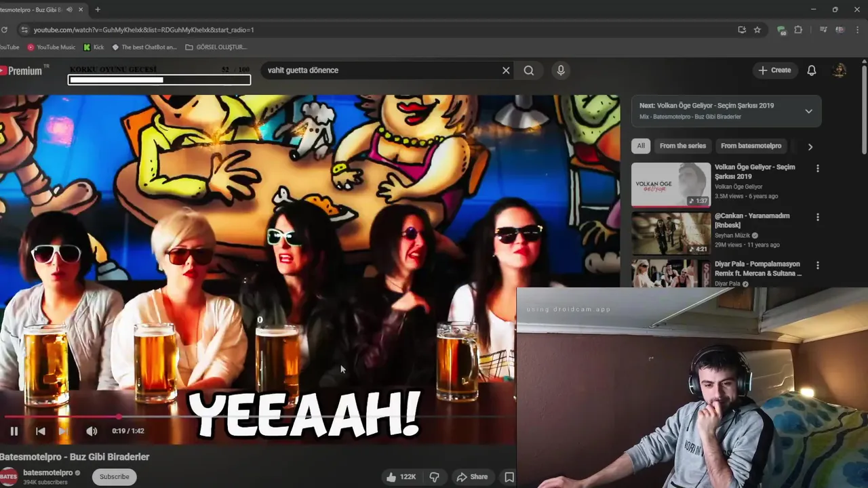The image size is (868, 488).
Task: Open Diyar Pala Pompalamasyon video thumbnail
Action: [x=671, y=273]
